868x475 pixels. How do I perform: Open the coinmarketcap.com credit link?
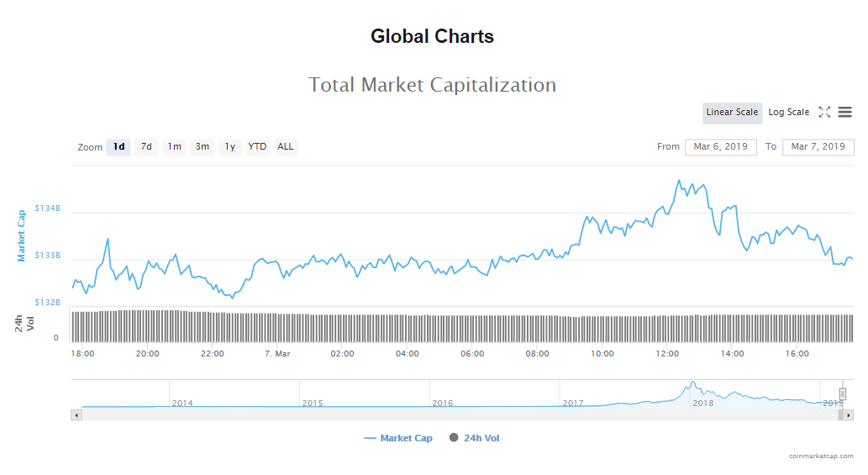point(821,456)
